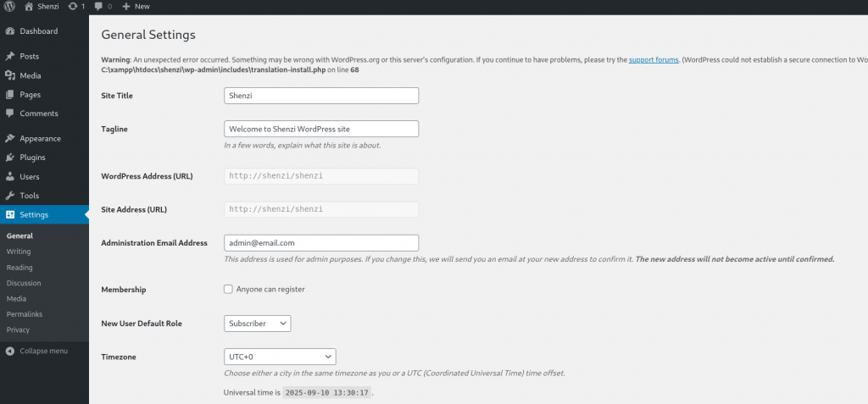Expand the New User Default Role dropdown

pyautogui.click(x=258, y=324)
